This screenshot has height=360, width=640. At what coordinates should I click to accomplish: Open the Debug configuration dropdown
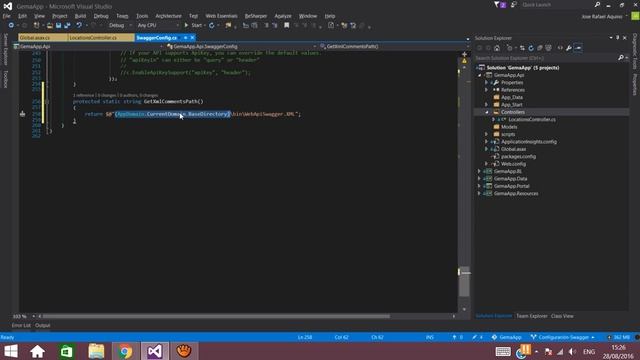click(x=120, y=25)
